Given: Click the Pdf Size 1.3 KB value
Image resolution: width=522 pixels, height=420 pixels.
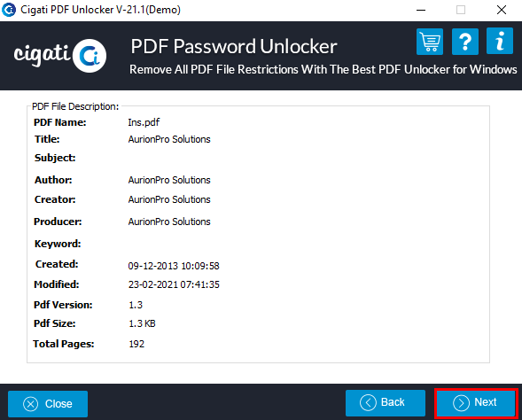Looking at the screenshot, I should 142,323.
